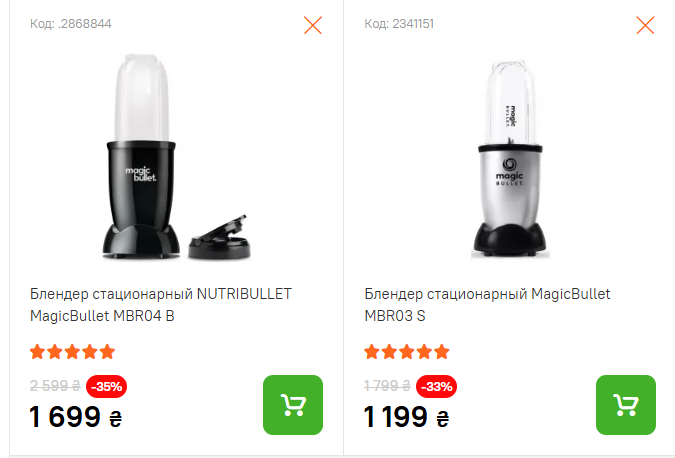675x458 pixels.
Task: Add the 1 699 ₴ blender to cart
Action: pos(293,405)
